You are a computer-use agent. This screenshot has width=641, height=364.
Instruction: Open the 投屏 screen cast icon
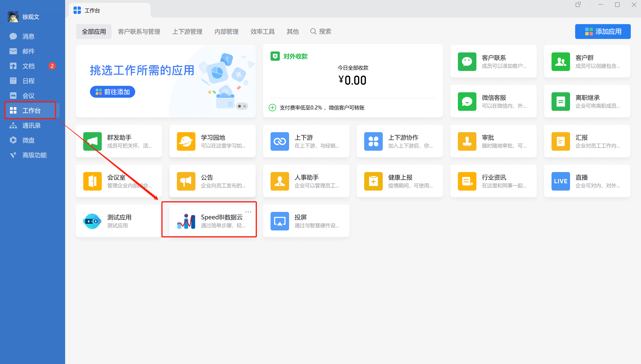coord(280,221)
